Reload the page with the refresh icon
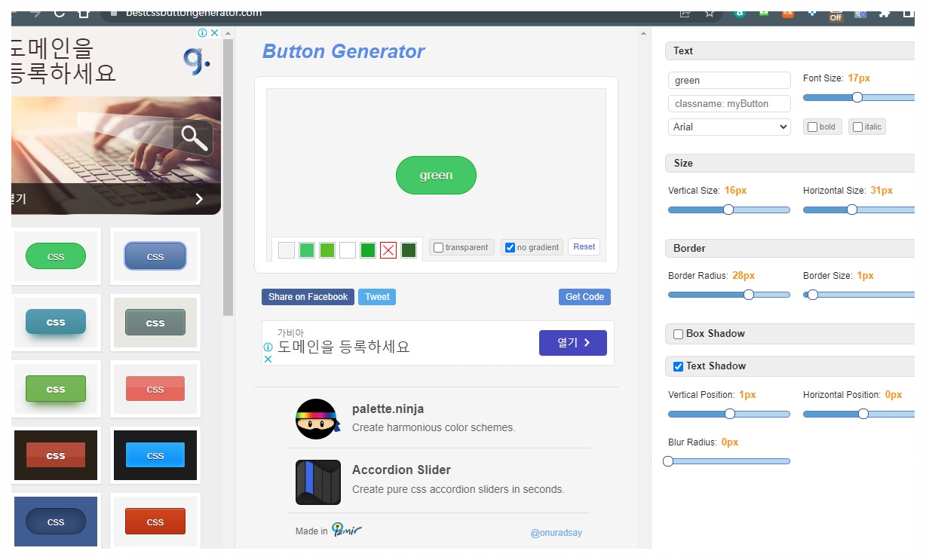 pyautogui.click(x=58, y=13)
